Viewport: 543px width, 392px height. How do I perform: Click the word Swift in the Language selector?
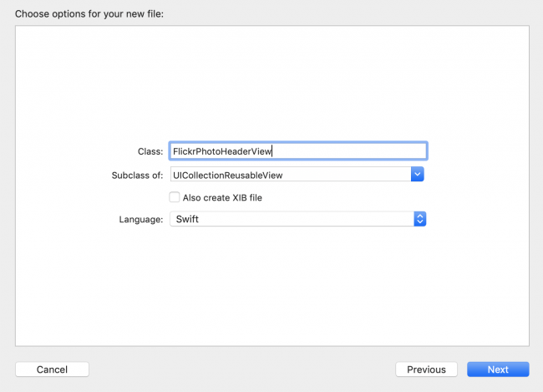pyautogui.click(x=185, y=218)
